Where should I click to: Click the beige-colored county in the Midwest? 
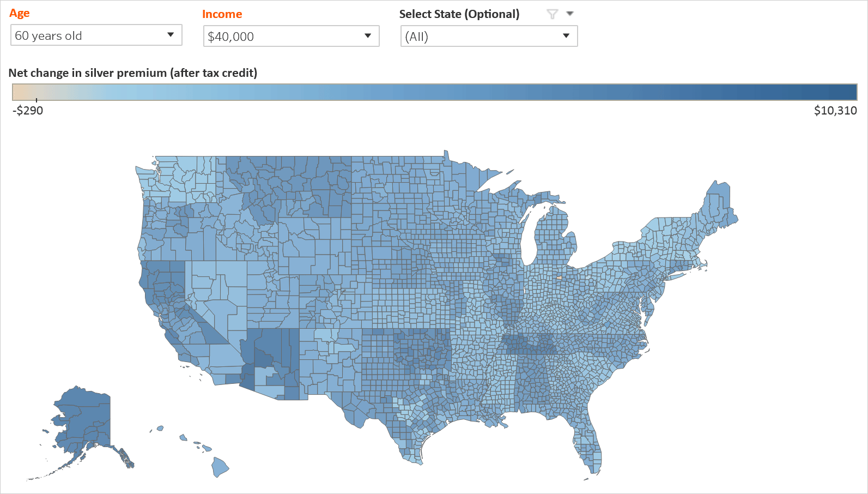pos(559,278)
